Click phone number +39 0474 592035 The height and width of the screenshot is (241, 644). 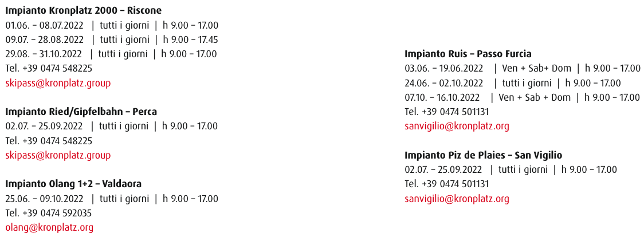[x=49, y=213]
